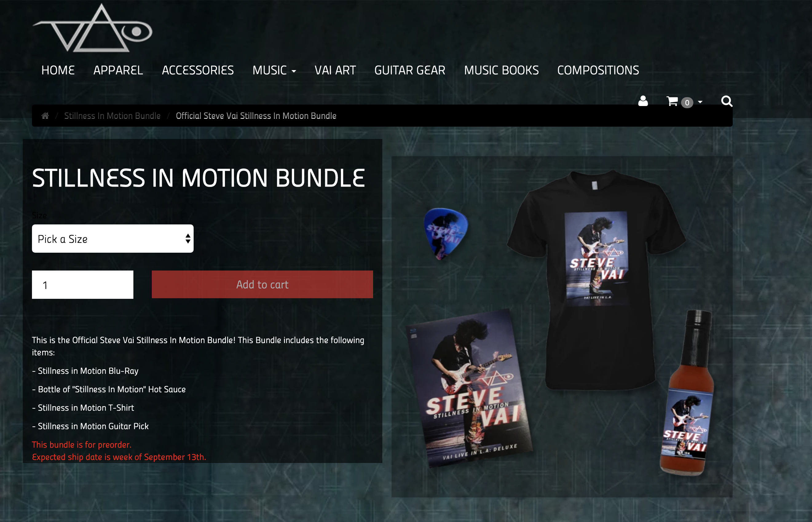Screen dimensions: 812x522
Task: Go to home via breadcrumb house icon
Action: 45,116
